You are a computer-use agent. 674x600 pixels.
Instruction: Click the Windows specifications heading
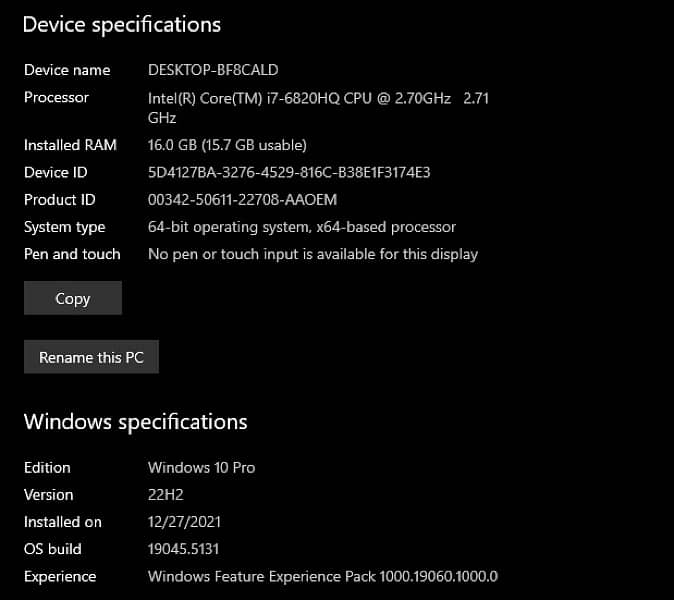pos(135,421)
